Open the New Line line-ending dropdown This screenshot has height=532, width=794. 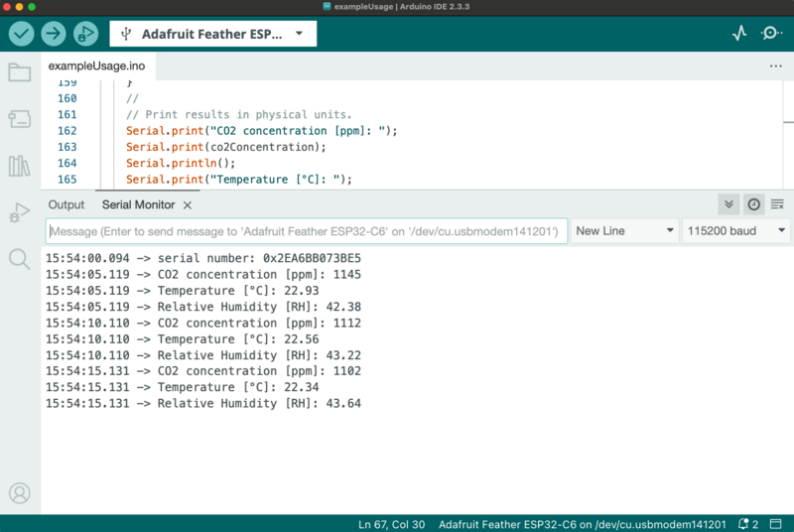(x=624, y=231)
